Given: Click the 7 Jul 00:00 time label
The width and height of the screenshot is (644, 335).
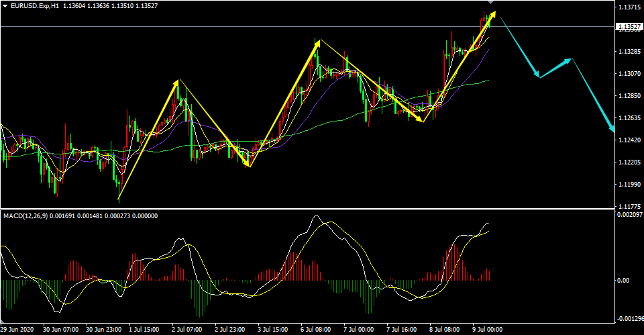Looking at the screenshot, I should click(x=358, y=329).
